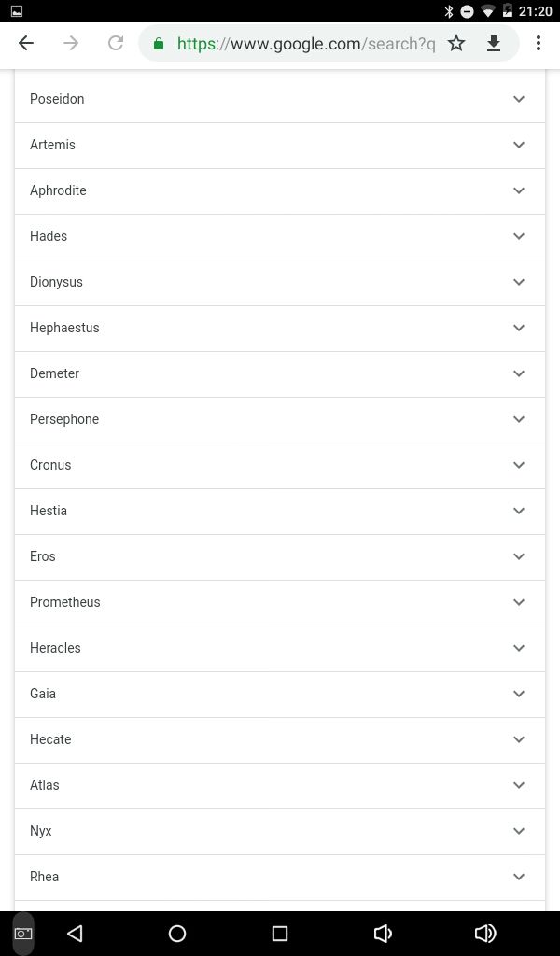
Task: Open Chrome's three-dot overflow menu
Action: 538,43
